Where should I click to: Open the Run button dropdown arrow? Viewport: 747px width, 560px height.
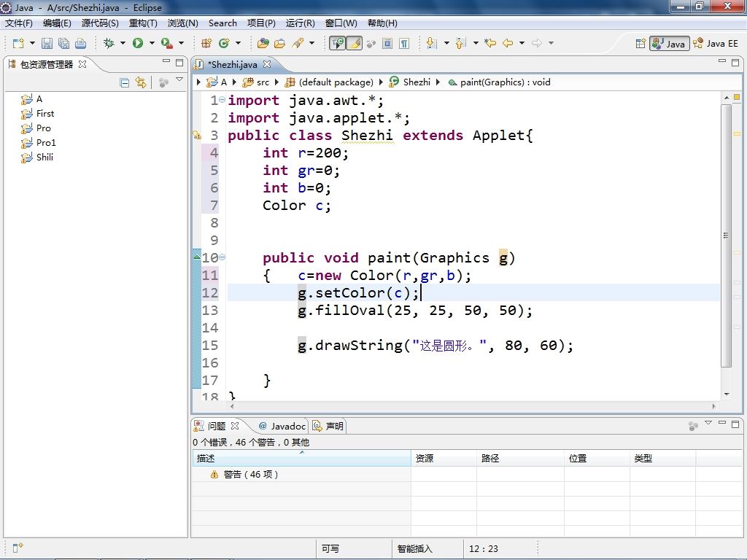pos(151,44)
